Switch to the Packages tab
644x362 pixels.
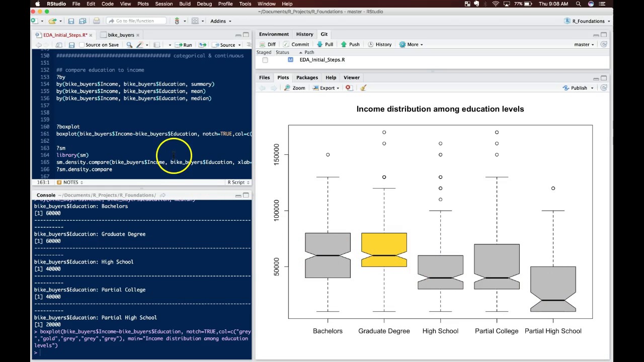click(x=307, y=77)
